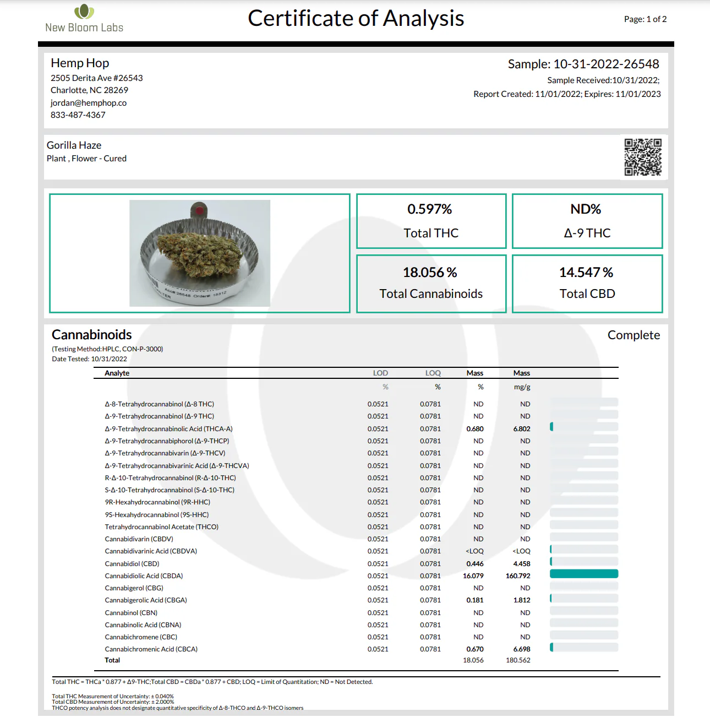Click 'Charlotte, NC 28269' text

89,90
